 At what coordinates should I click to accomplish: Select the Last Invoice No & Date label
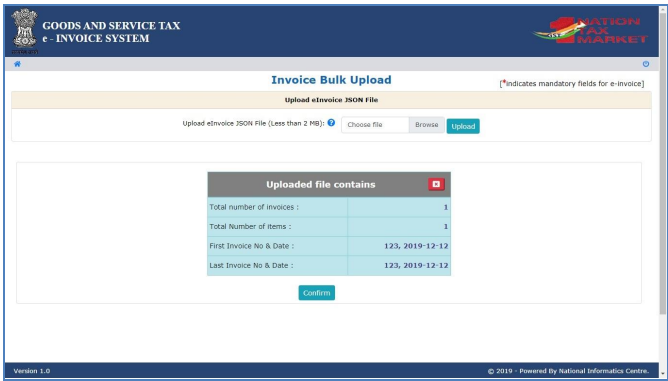point(251,265)
